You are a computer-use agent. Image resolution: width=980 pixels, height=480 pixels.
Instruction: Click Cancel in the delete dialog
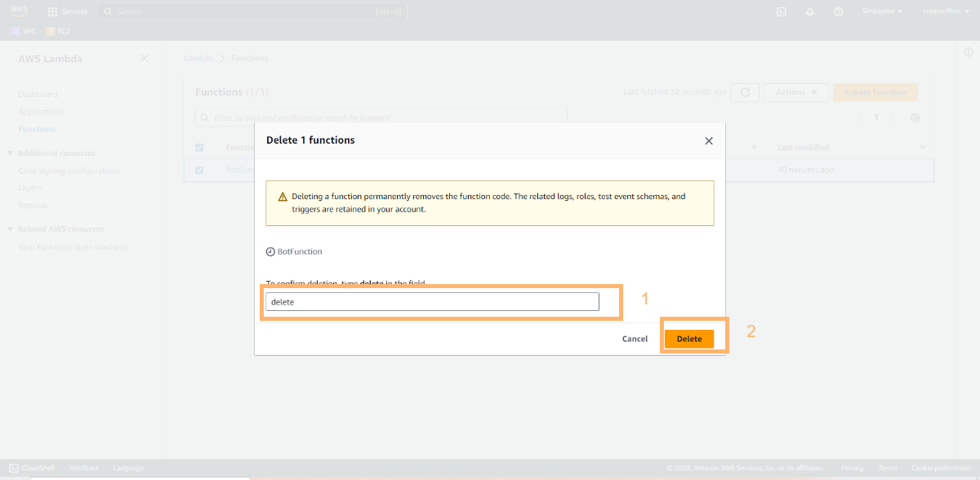pos(635,339)
